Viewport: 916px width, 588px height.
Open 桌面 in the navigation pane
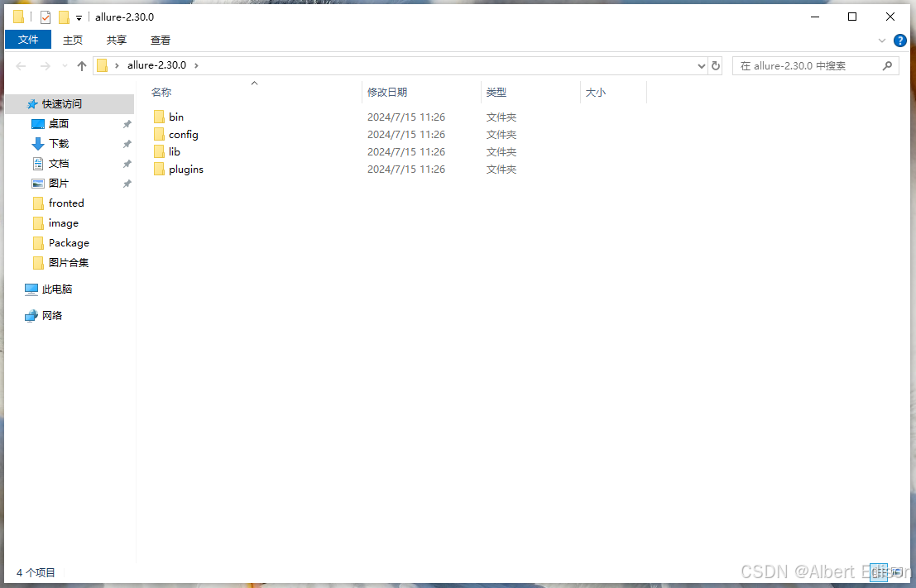[x=59, y=124]
